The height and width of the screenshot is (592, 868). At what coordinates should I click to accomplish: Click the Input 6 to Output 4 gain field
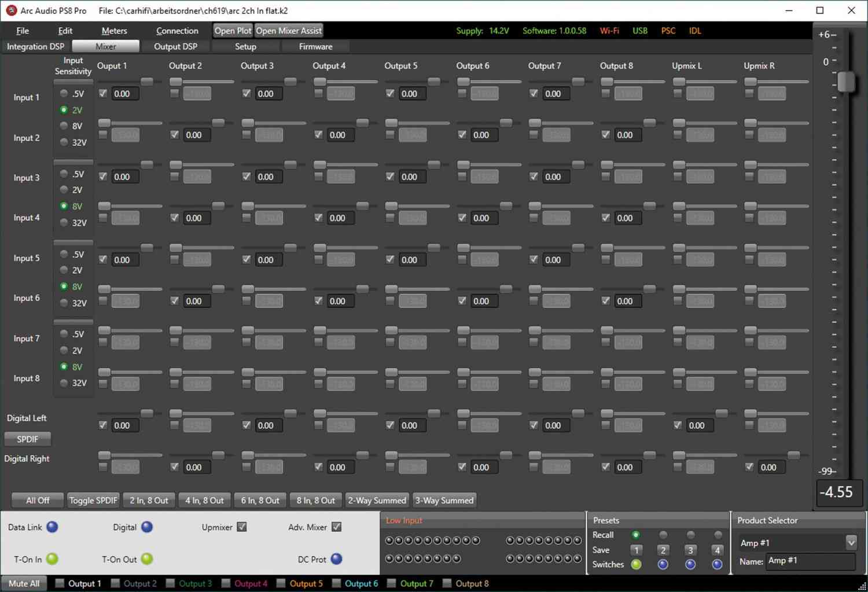pos(340,301)
